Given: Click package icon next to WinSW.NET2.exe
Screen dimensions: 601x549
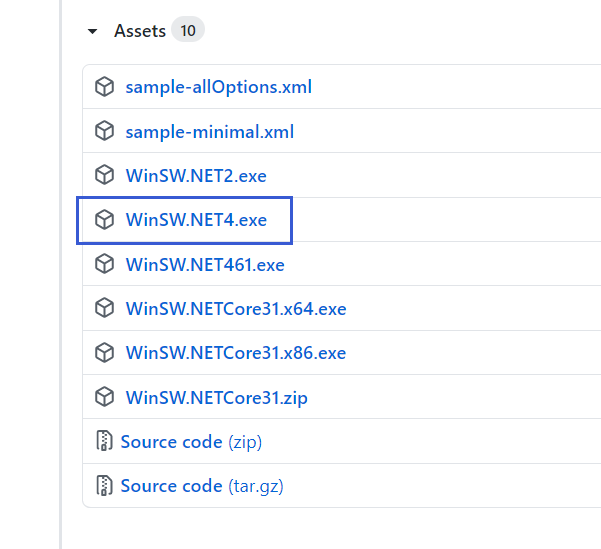Looking at the screenshot, I should point(104,175).
